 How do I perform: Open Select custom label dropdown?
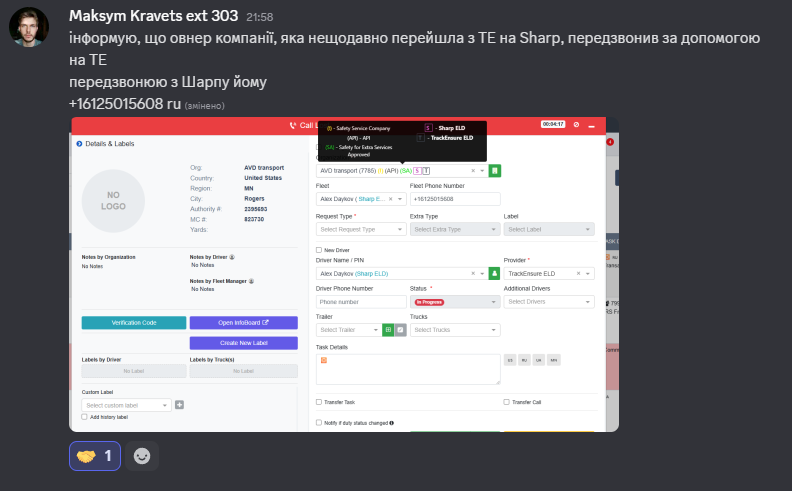click(126, 405)
